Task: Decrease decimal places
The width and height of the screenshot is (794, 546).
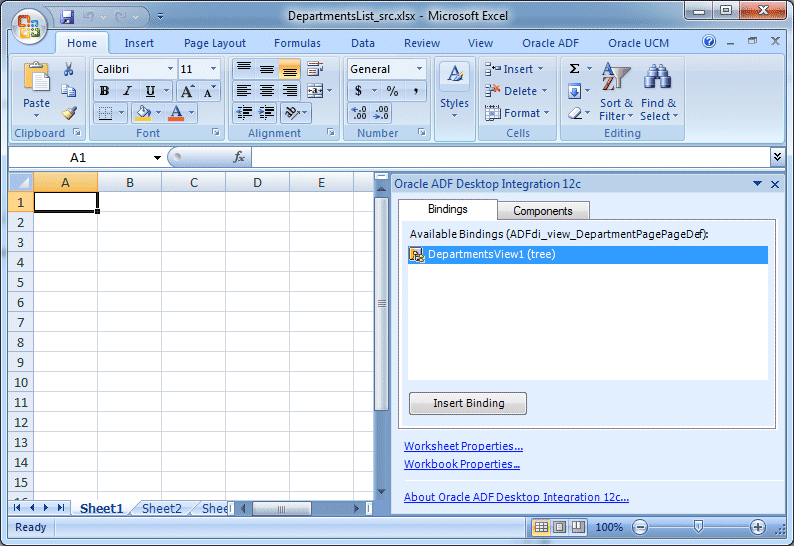Action: click(381, 113)
